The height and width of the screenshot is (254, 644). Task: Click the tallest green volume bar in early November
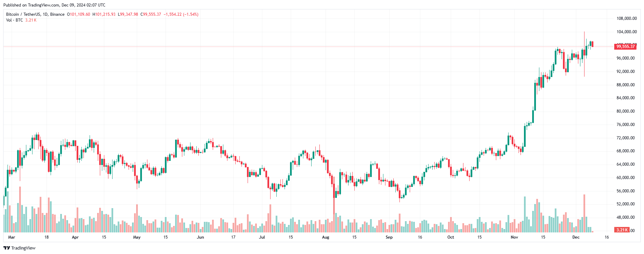[525, 215]
